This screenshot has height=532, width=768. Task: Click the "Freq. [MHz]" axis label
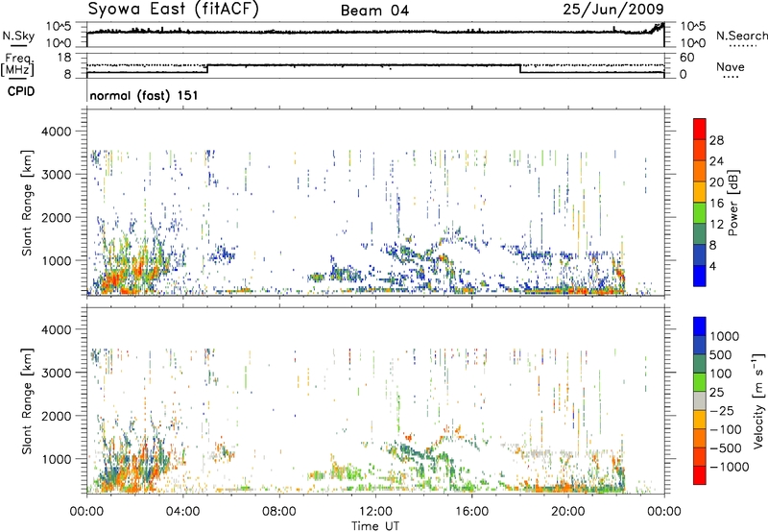pyautogui.click(x=17, y=65)
